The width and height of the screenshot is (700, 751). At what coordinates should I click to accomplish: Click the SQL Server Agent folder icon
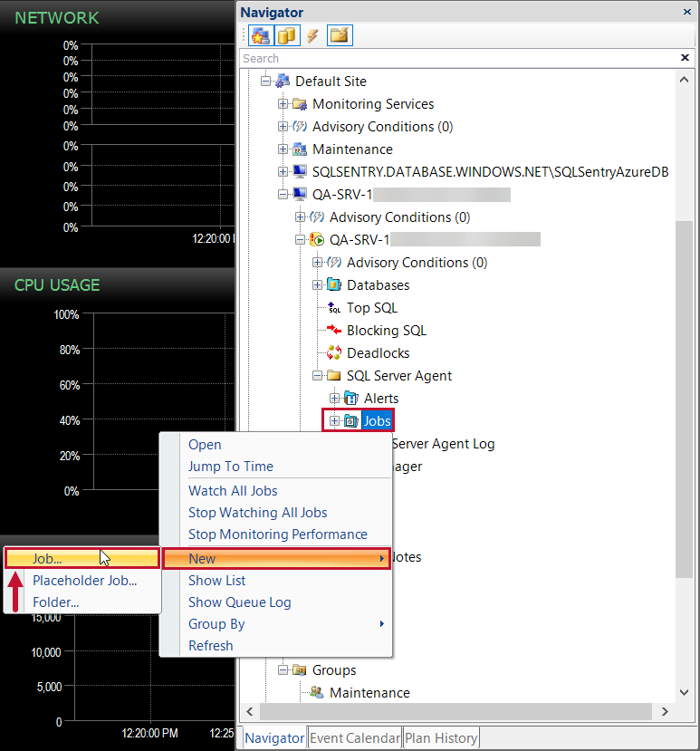point(334,375)
